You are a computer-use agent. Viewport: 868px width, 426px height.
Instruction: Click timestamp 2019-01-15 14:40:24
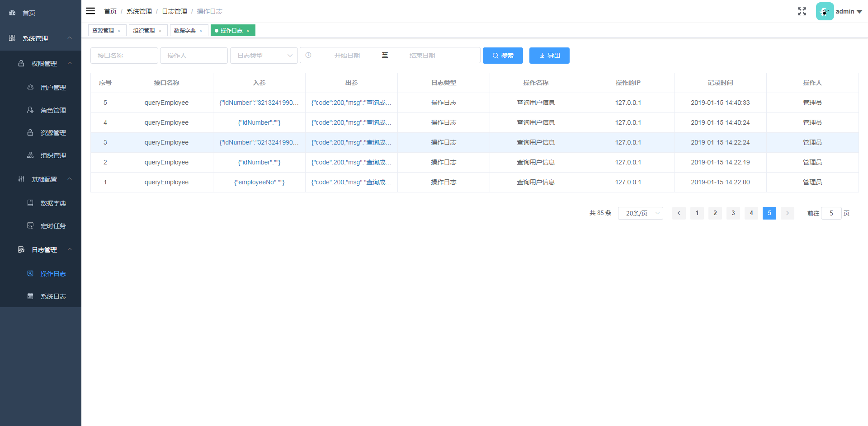[x=720, y=122]
